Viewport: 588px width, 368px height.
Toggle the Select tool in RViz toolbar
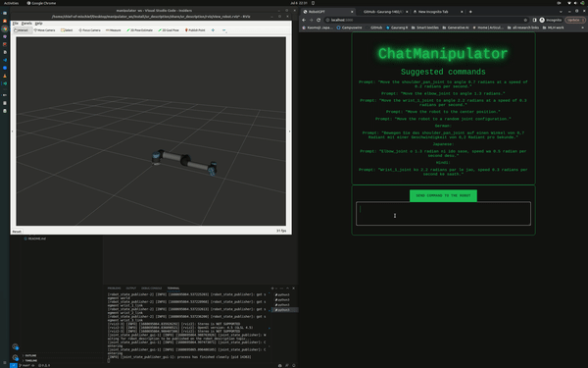point(67,30)
